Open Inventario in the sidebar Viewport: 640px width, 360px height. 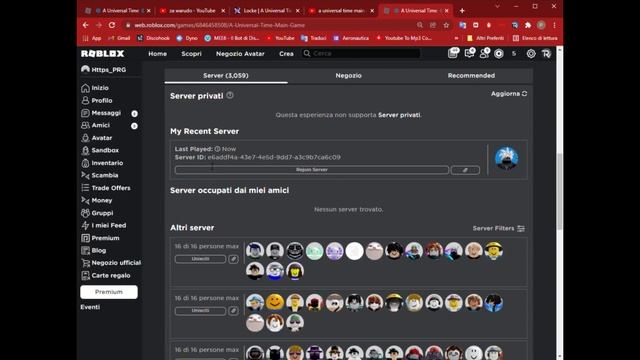(x=102, y=163)
